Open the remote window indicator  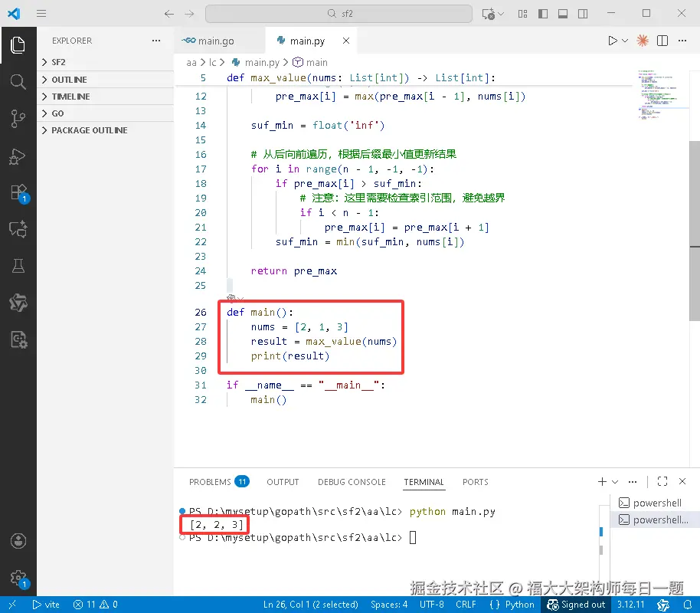point(12,605)
